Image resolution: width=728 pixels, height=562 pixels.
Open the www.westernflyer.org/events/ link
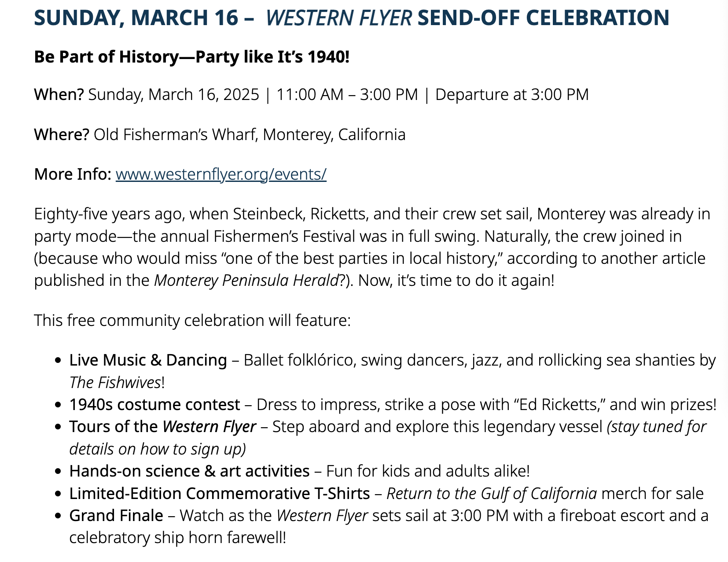pos(221,174)
